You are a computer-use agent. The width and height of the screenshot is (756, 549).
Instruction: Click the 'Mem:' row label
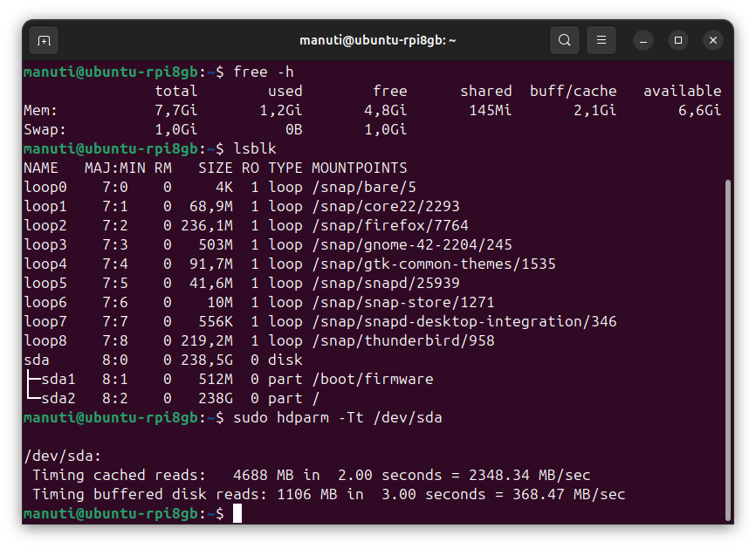[40, 111]
